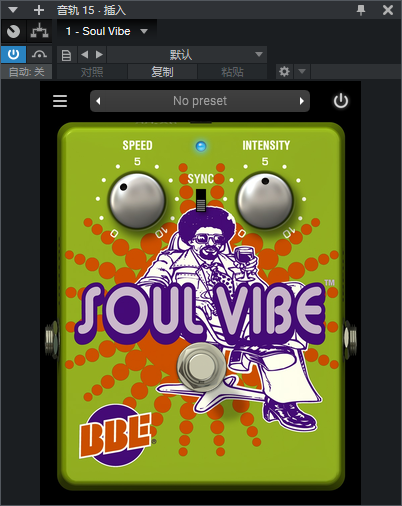The height and width of the screenshot is (506, 402).
Task: Toggle the plugin's white power icon
Action: 341,101
